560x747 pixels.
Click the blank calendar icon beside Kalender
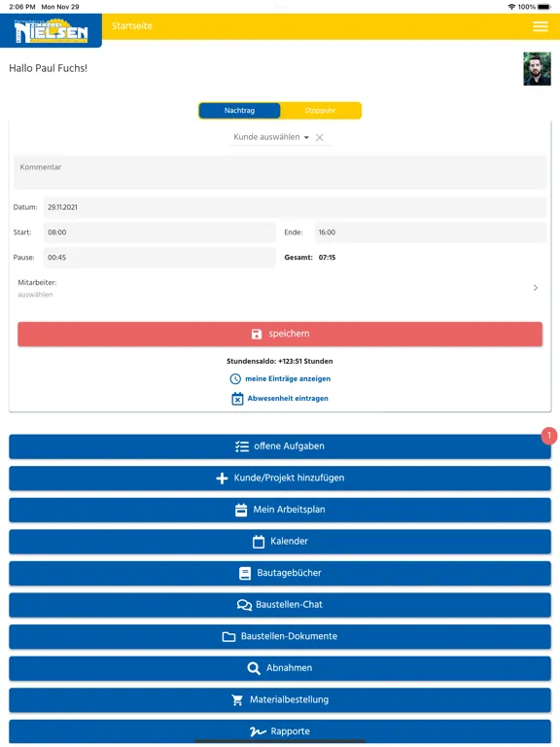[259, 542]
